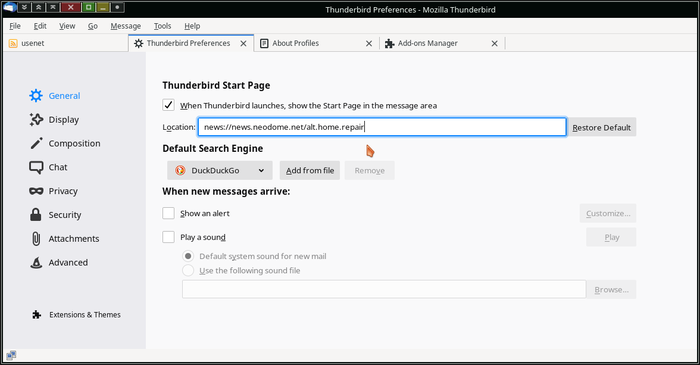Enable the Show an alert checkbox
700x365 pixels.
168,213
